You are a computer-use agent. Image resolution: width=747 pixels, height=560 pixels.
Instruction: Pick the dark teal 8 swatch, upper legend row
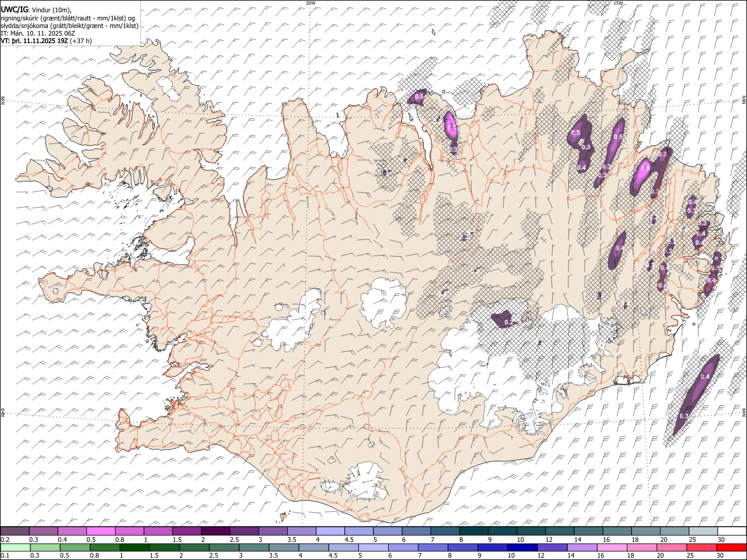pyautogui.click(x=473, y=531)
